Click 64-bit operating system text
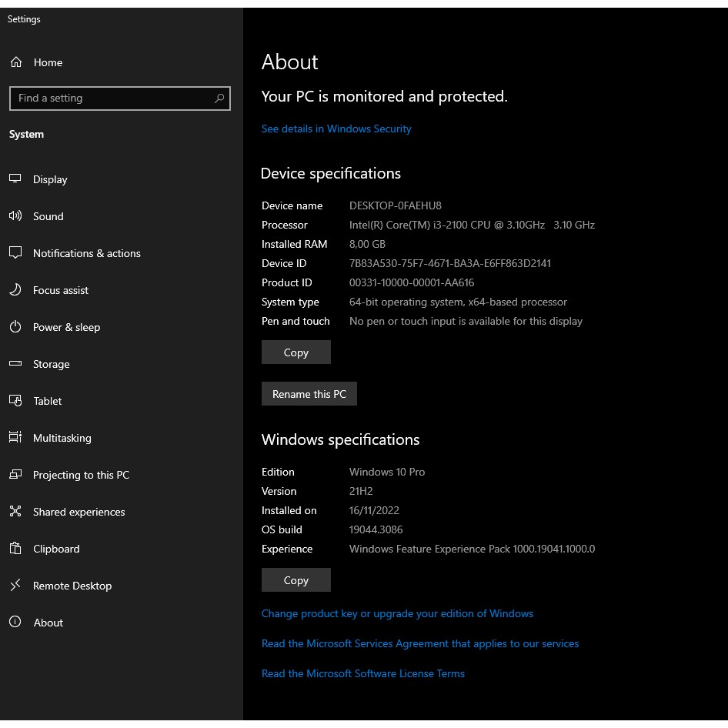This screenshot has width=728, height=728. (x=458, y=302)
